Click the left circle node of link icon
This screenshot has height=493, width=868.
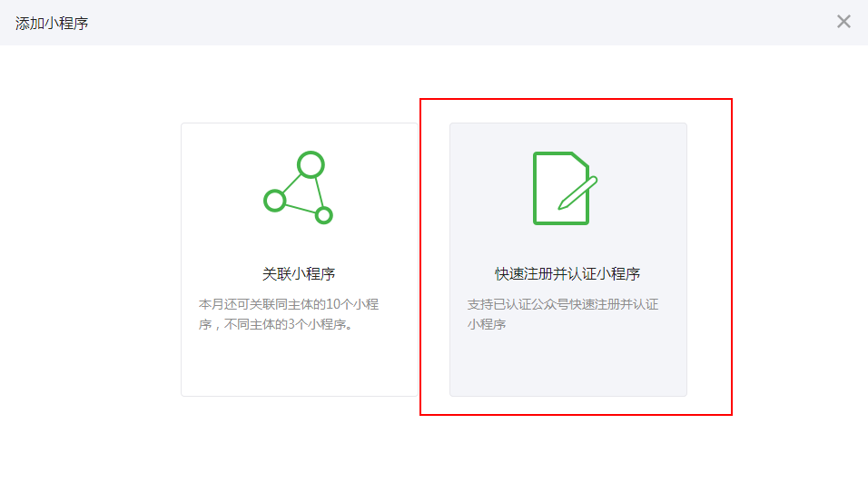[274, 201]
